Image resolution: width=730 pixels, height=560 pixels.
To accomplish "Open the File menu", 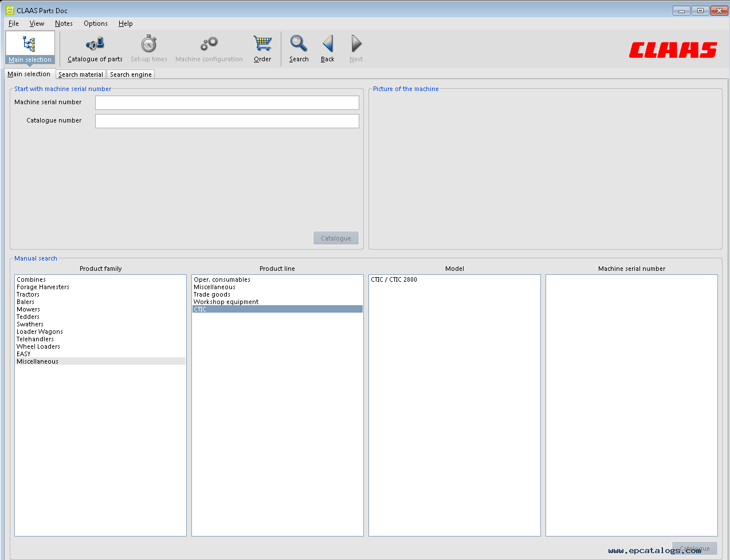I will click(x=14, y=23).
